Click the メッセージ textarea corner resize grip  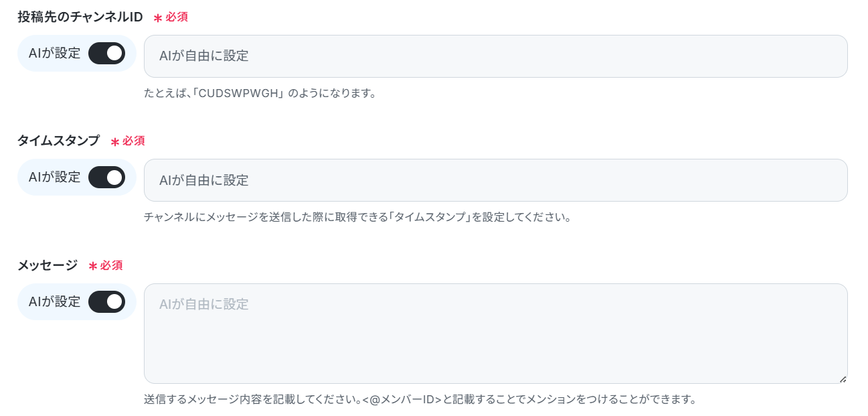pos(843,378)
